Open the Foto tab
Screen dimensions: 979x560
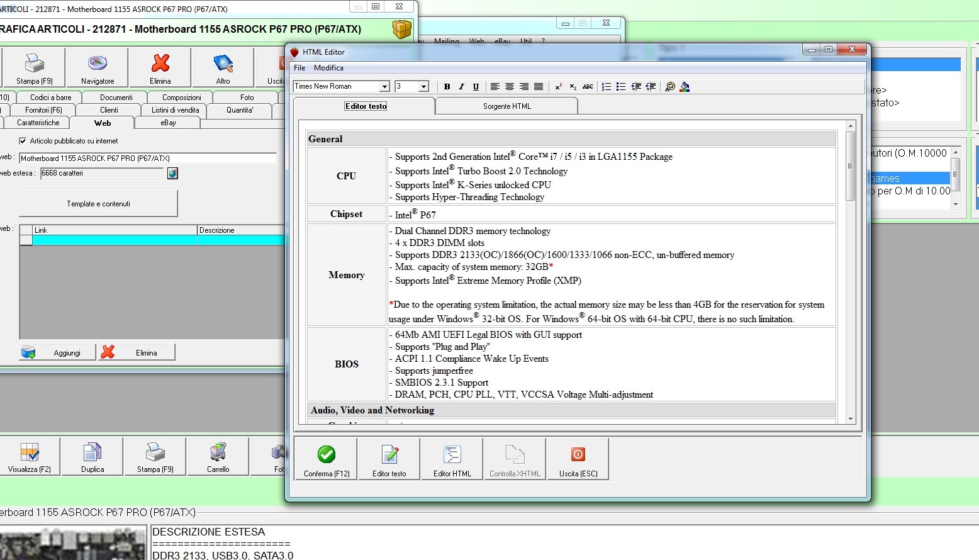pyautogui.click(x=247, y=98)
